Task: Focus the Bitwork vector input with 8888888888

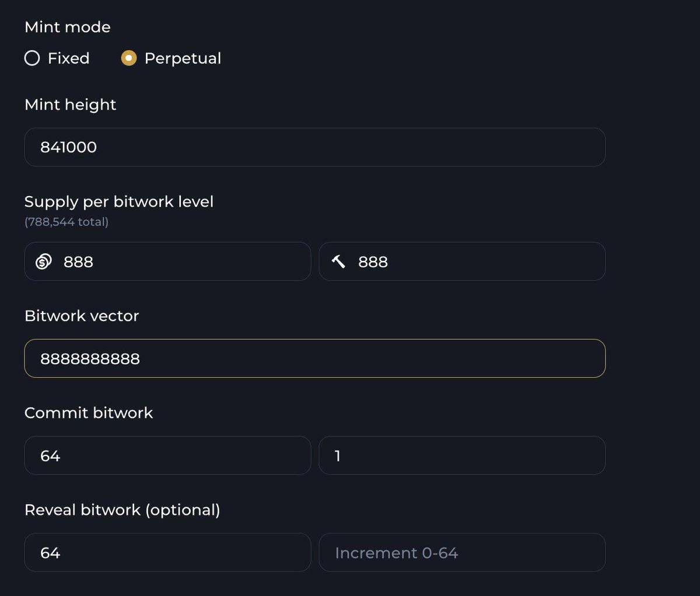Action: [x=315, y=358]
